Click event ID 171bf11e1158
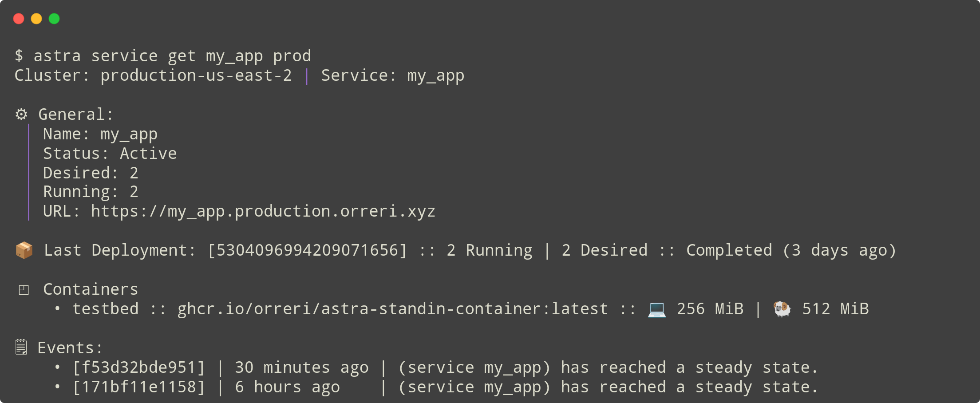980x403 pixels. click(139, 387)
